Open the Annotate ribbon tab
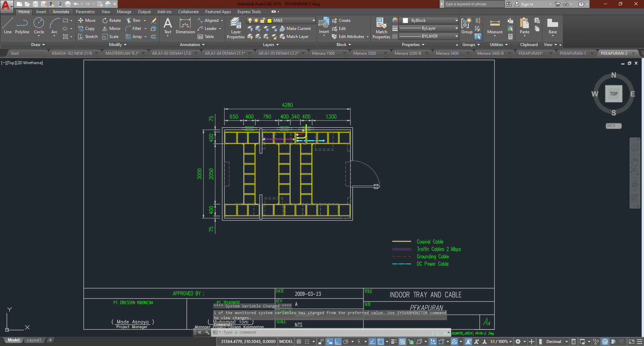This screenshot has height=346, width=644. (x=61, y=12)
